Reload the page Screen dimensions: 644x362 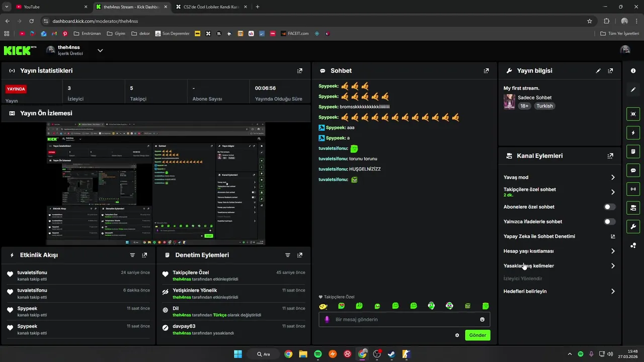click(31, 21)
